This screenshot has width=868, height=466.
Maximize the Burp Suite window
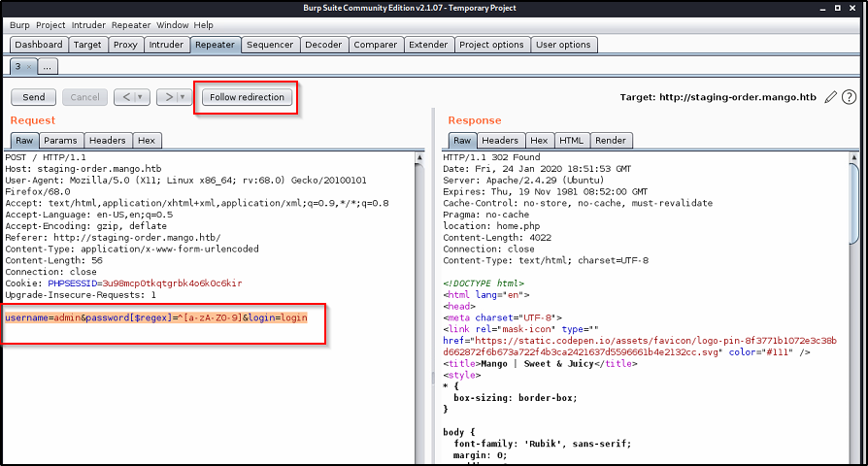pos(838,9)
